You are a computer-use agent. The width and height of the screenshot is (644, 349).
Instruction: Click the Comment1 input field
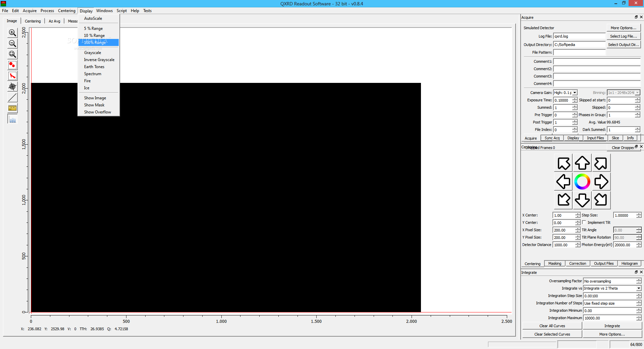coord(597,61)
